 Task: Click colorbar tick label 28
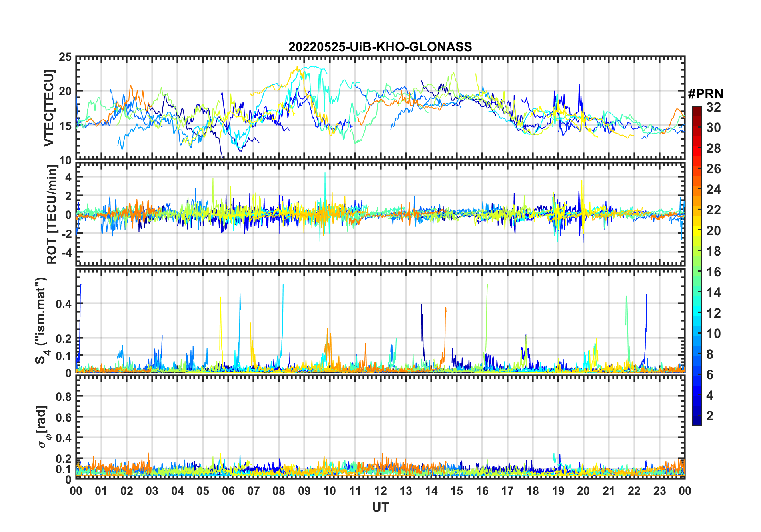click(x=713, y=148)
